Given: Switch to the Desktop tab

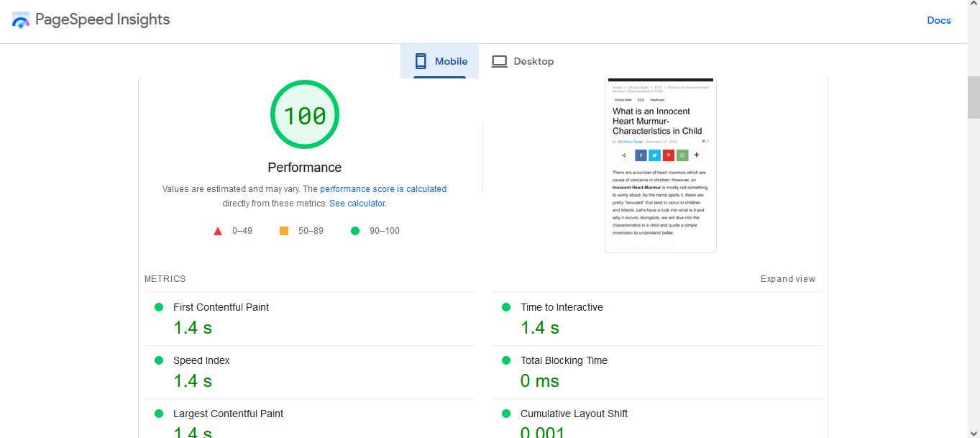Looking at the screenshot, I should (x=522, y=61).
